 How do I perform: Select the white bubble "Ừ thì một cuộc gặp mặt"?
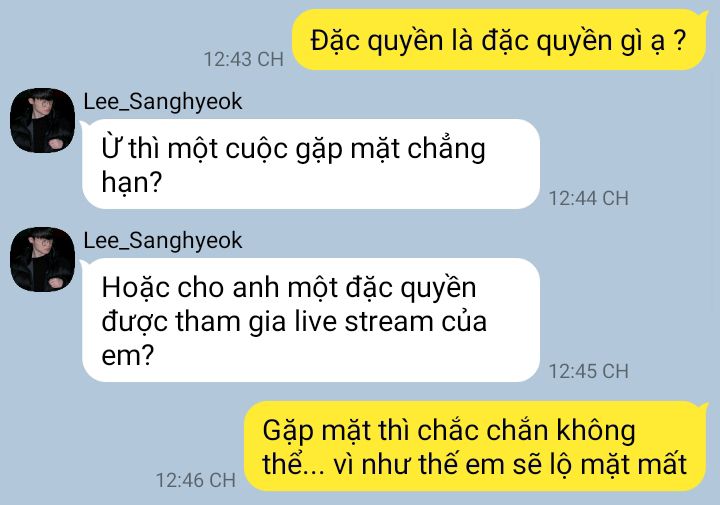pos(311,164)
